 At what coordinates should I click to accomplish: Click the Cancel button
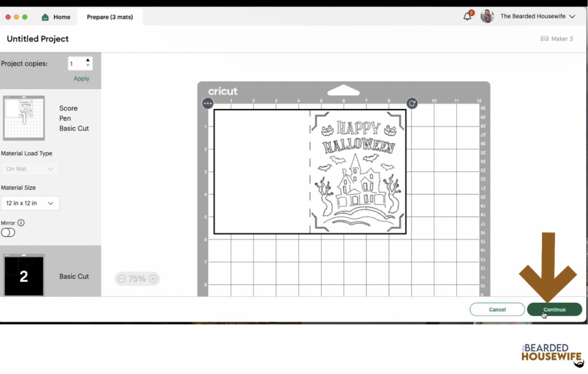tap(497, 309)
